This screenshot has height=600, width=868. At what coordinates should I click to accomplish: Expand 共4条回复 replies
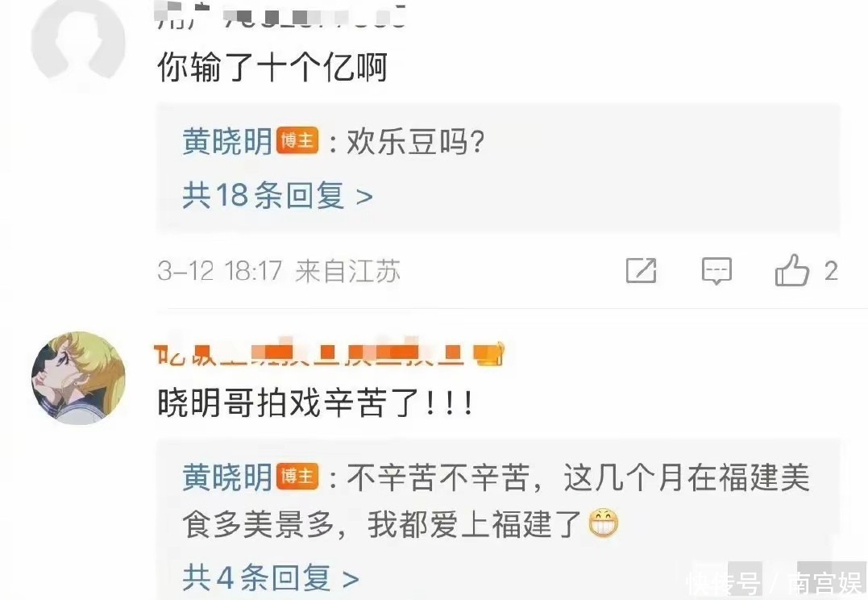[x=271, y=578]
